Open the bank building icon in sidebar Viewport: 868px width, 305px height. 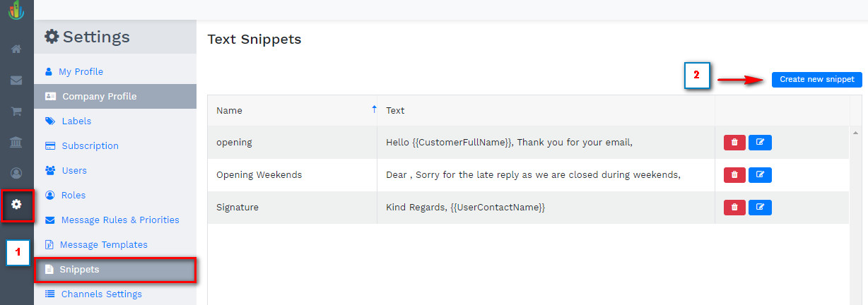[16, 143]
